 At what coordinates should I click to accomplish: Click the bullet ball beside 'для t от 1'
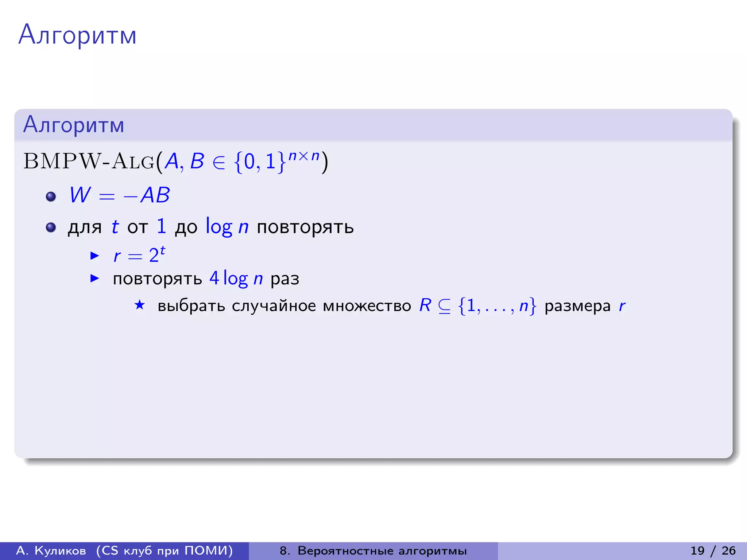click(x=51, y=227)
